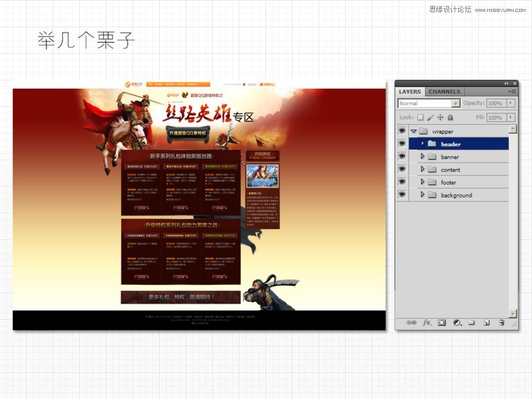Open the layer style fx menu
Image resolution: width=532 pixels, height=399 pixels.
point(427,322)
